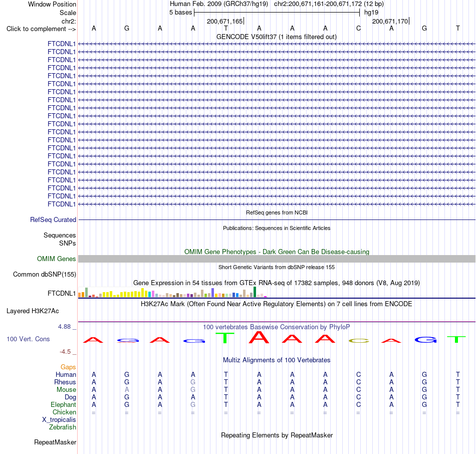Click the tall dark green bar in GTEx chart
This screenshot has width=476, height=454.
click(255, 292)
